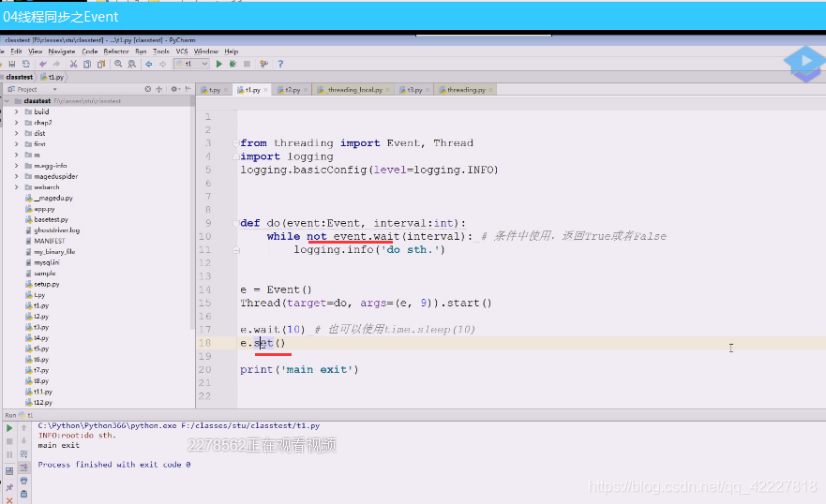
Task: Expand the first folder
Action: click(16, 144)
